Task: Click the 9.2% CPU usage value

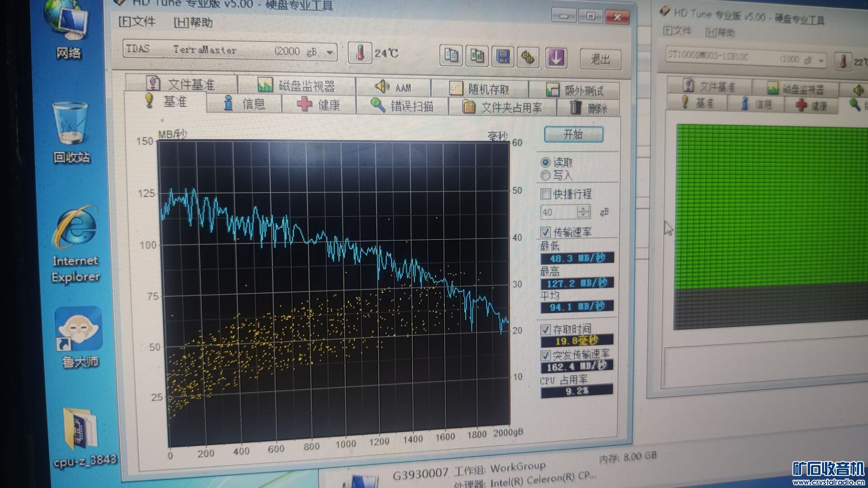Action: (x=577, y=390)
